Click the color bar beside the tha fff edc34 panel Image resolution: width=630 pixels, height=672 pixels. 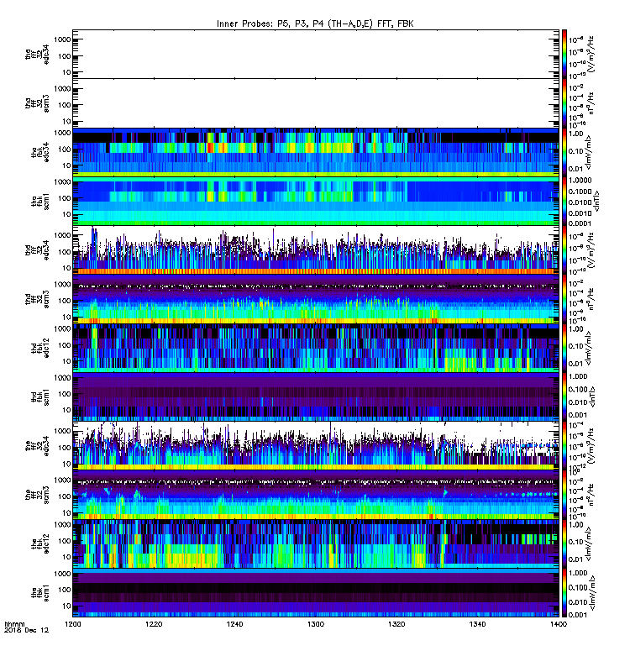pyautogui.click(x=564, y=54)
